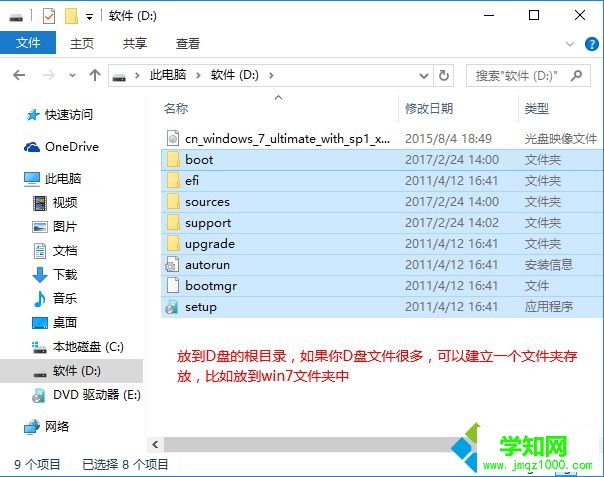Go back with the back arrow
Image resolution: width=604 pixels, height=477 pixels.
(19, 75)
